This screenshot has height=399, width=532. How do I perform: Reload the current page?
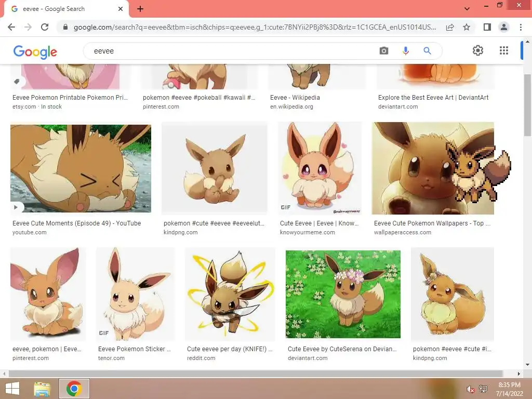[x=45, y=27]
